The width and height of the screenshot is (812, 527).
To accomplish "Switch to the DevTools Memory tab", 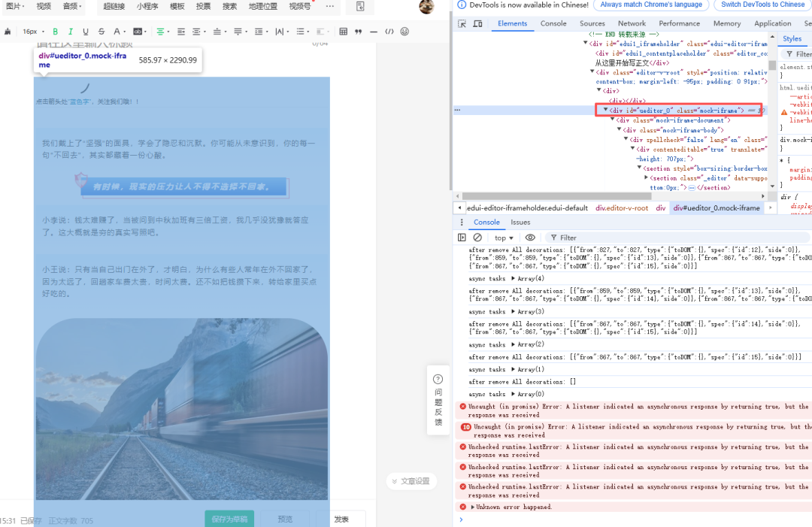I will click(x=726, y=24).
